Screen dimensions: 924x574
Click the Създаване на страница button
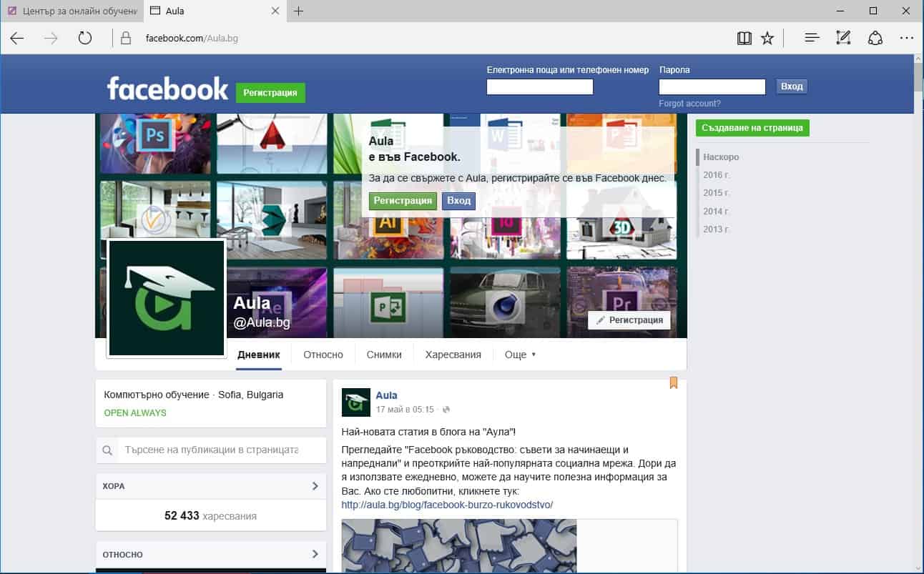tap(752, 128)
